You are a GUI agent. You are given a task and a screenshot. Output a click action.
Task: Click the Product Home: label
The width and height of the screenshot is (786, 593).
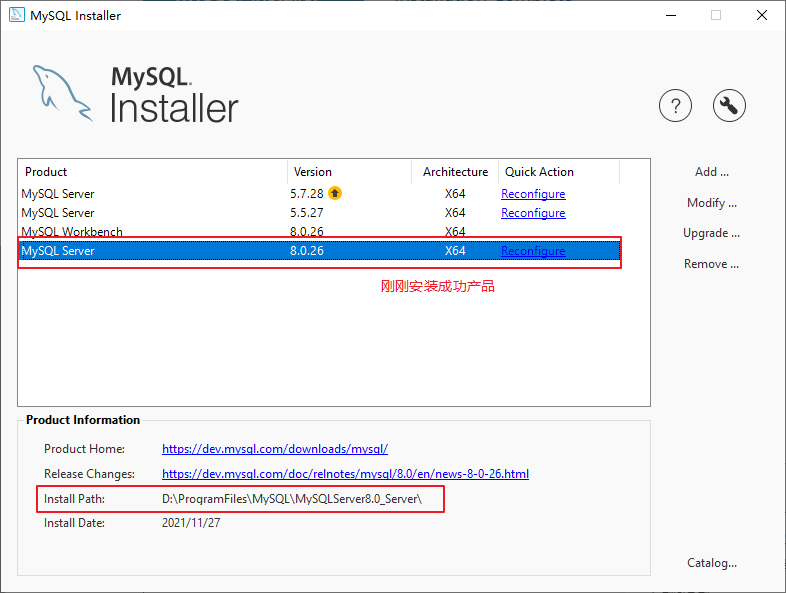(84, 449)
